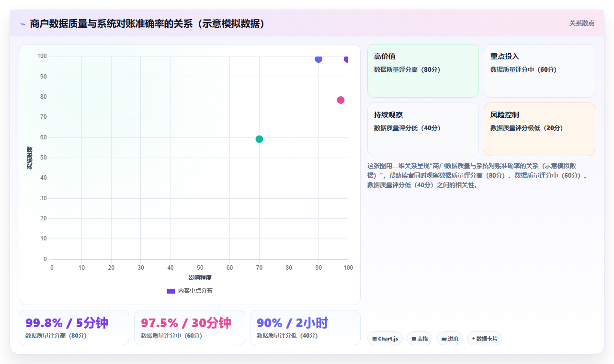This screenshot has width=614, height=364.
Task: Click the 数据卡片 tag
Action: click(x=485, y=339)
